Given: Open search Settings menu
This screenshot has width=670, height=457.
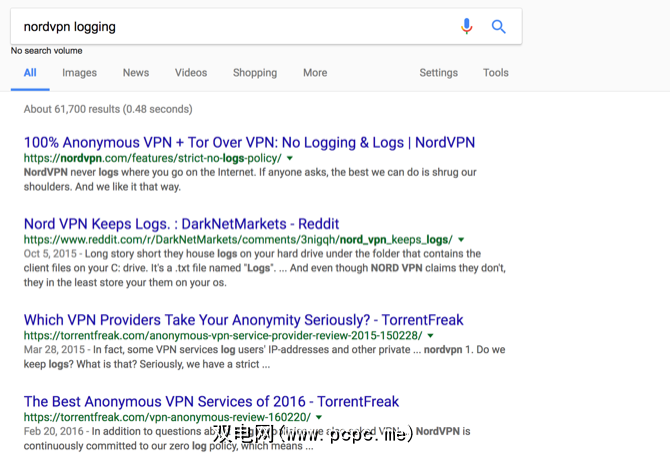Looking at the screenshot, I should [x=438, y=73].
